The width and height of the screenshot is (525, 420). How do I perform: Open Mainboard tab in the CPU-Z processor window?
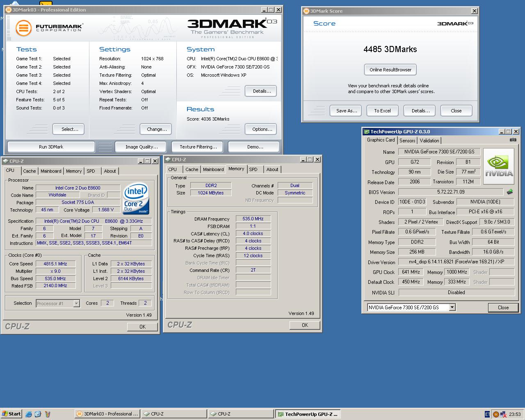pyautogui.click(x=51, y=171)
